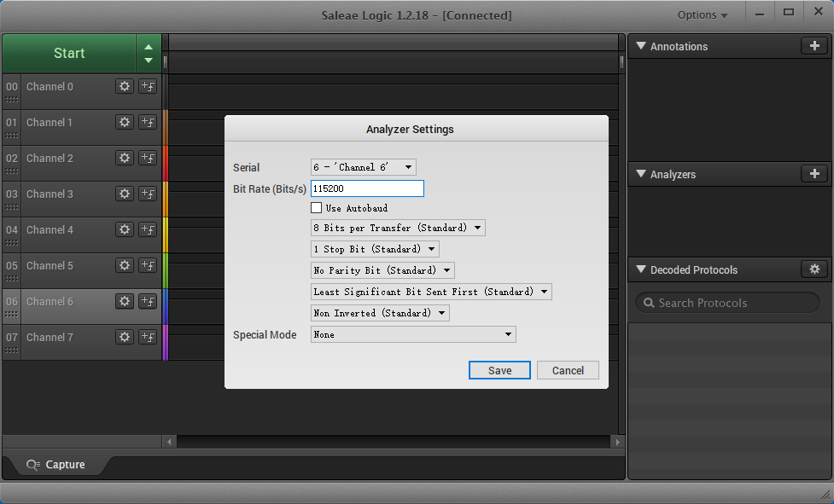
Task: Click the Channel 6 blue color strip
Action: coord(166,306)
